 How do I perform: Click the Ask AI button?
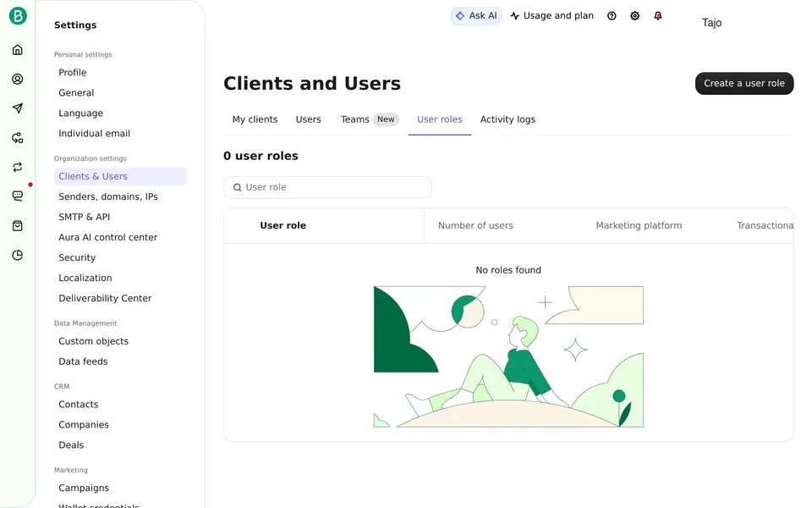(x=476, y=16)
